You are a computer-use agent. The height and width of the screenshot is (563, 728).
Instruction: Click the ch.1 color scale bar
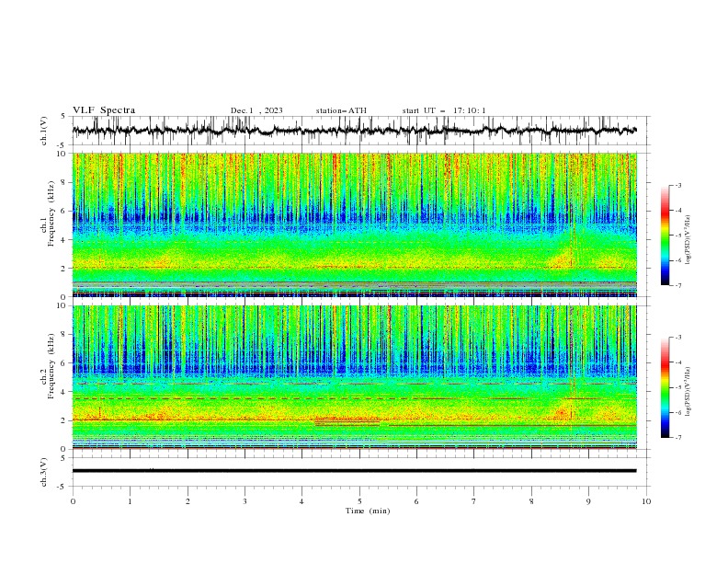[665, 236]
